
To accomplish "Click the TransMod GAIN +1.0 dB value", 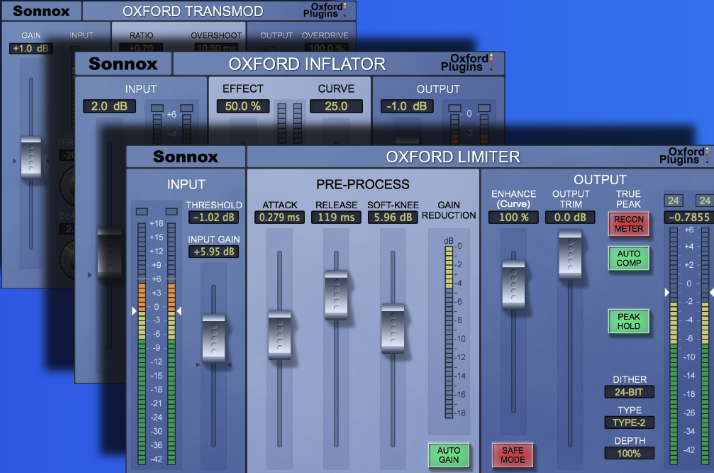I will tap(31, 48).
